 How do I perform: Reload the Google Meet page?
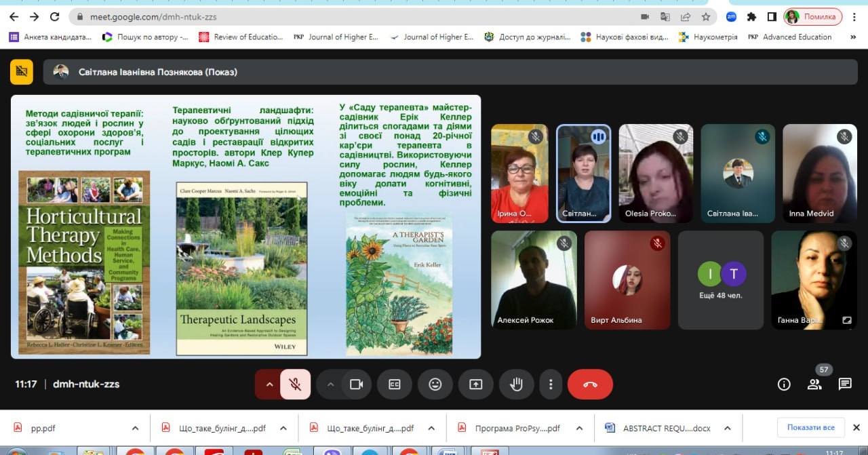click(x=55, y=17)
